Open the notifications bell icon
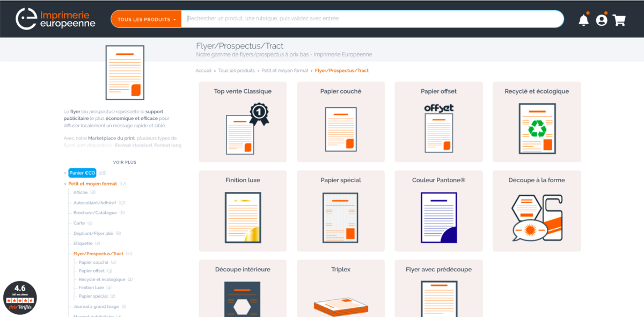The image size is (644, 317). pyautogui.click(x=583, y=20)
